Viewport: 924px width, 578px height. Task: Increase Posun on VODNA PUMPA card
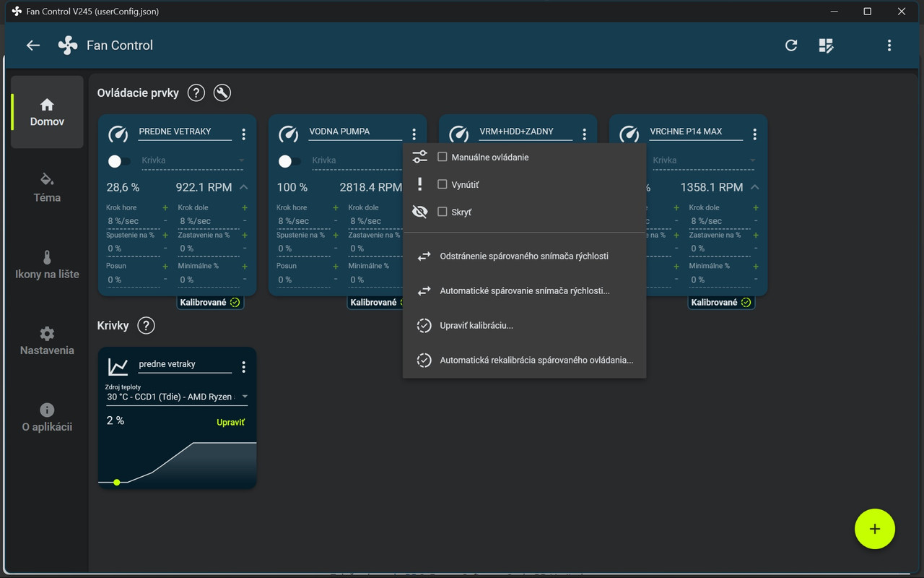(x=336, y=266)
